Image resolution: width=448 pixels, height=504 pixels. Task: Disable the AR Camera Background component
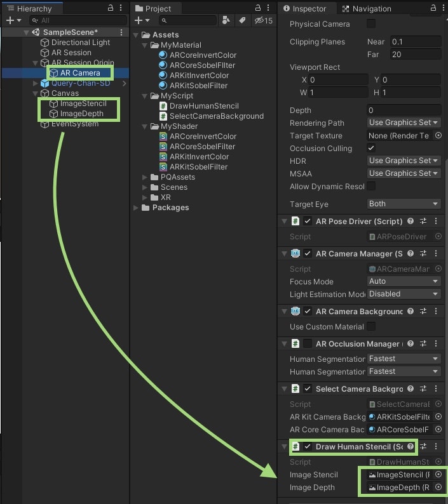(308, 311)
